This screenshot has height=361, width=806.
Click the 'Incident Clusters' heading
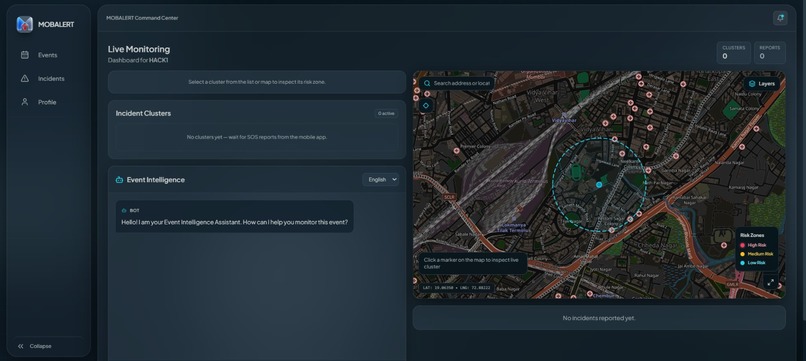(x=143, y=113)
